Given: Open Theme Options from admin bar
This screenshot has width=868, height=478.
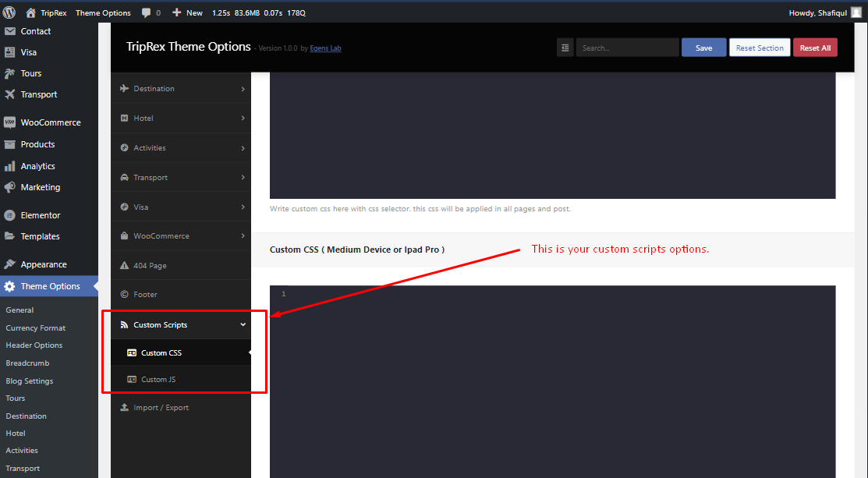Looking at the screenshot, I should pos(103,12).
